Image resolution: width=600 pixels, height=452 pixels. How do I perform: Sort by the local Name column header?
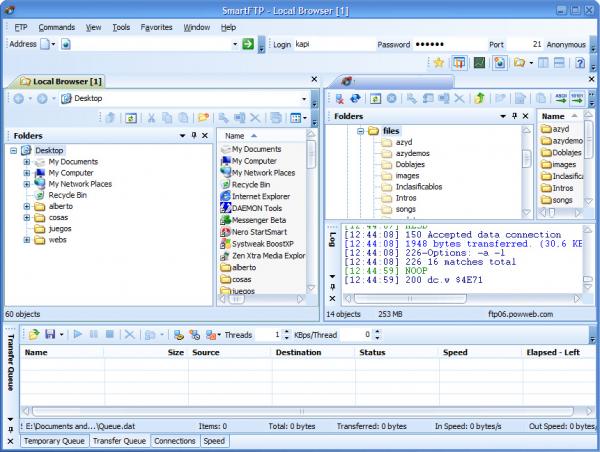click(x=262, y=136)
